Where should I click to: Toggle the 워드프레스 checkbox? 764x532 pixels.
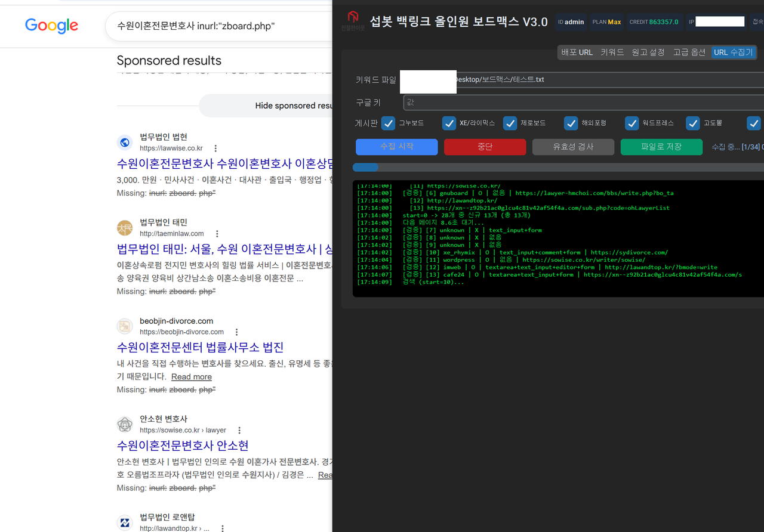pos(631,123)
